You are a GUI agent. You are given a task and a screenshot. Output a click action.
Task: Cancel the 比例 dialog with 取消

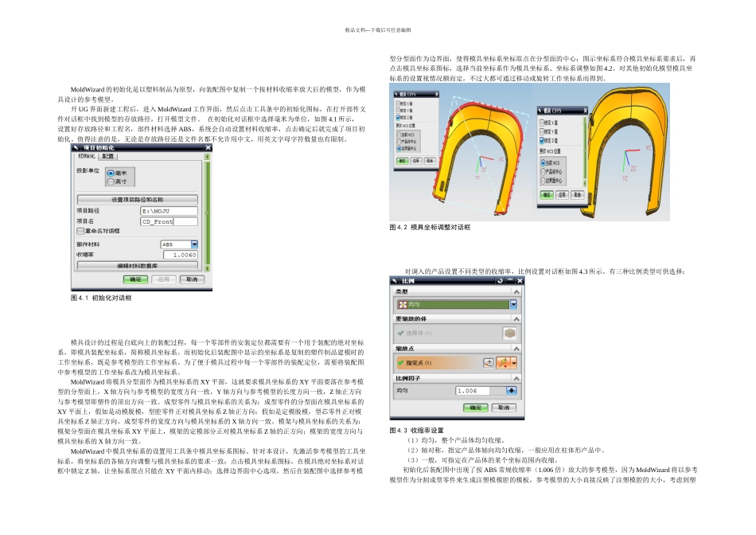click(x=504, y=408)
